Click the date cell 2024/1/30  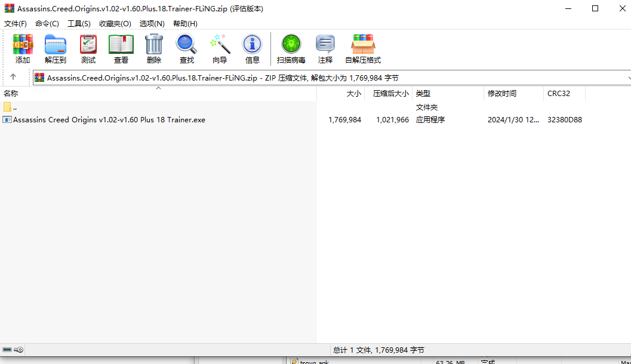click(513, 119)
